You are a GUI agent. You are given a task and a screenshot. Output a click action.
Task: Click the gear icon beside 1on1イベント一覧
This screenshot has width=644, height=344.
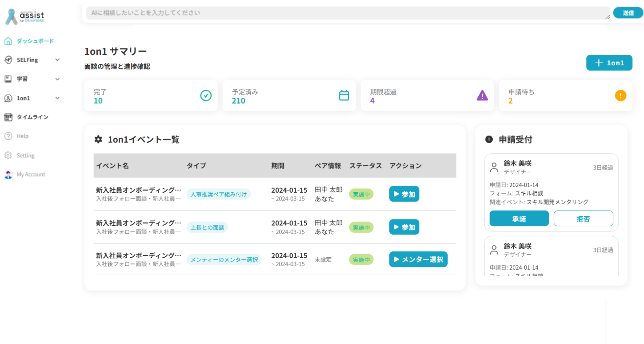click(98, 139)
